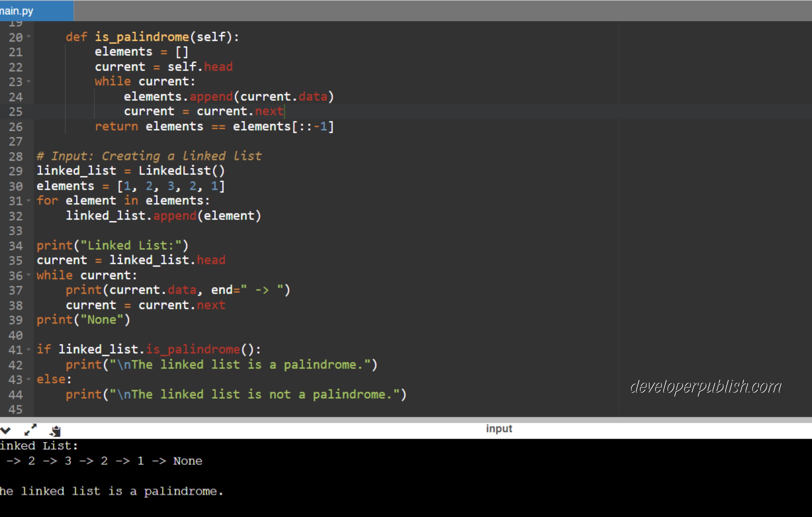Click the developerpublish.com watermark text
Viewport: 812px width, 517px height.
(x=705, y=387)
